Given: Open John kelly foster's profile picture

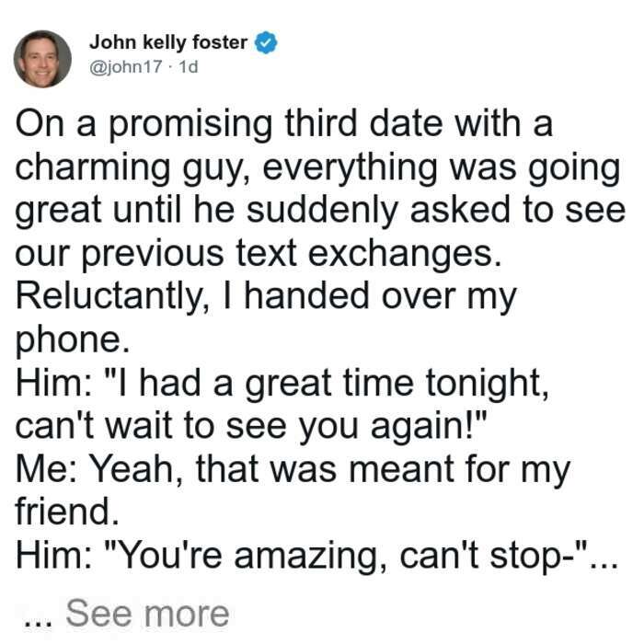Looking at the screenshot, I should tap(42, 59).
